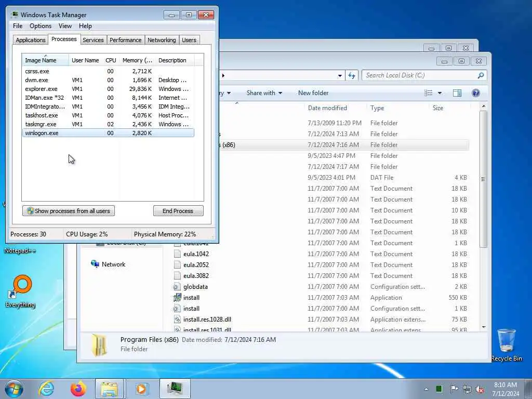Open the view options dropdown arrow
This screenshot has width=532, height=399.
coord(440,93)
